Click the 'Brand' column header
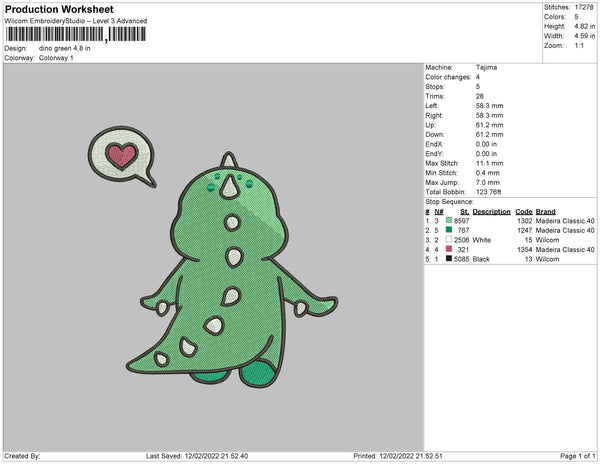Screen dimensions: 600x464 coord(546,212)
